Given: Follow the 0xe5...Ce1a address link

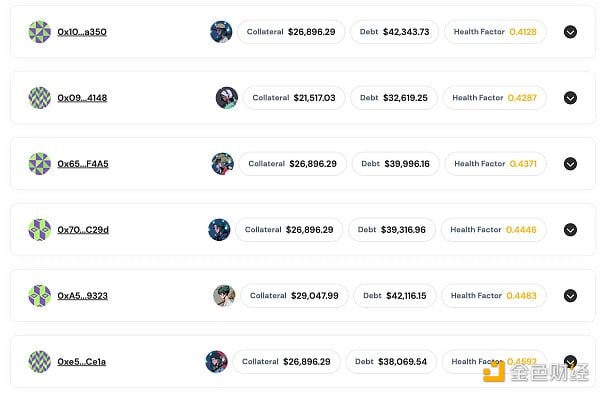Looking at the screenshot, I should (82, 362).
